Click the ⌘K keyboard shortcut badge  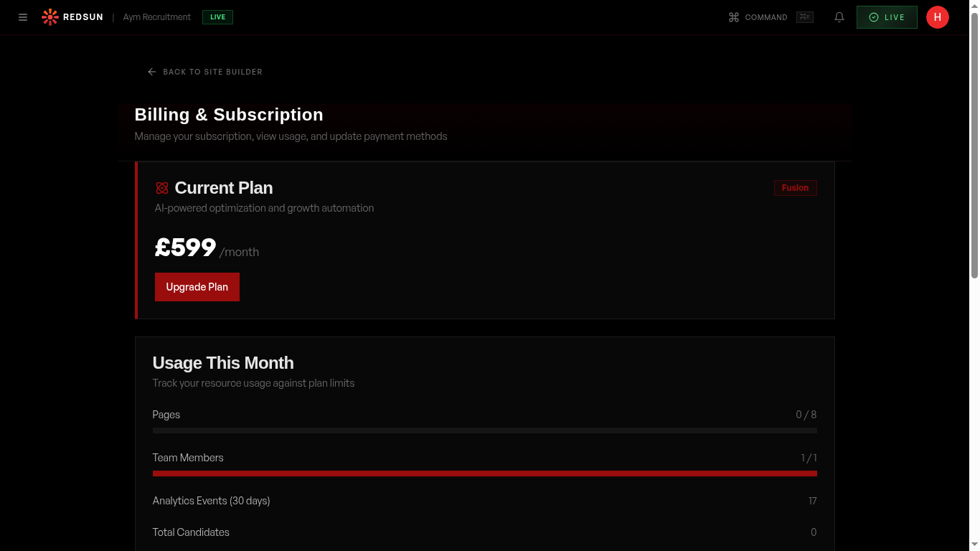click(804, 17)
